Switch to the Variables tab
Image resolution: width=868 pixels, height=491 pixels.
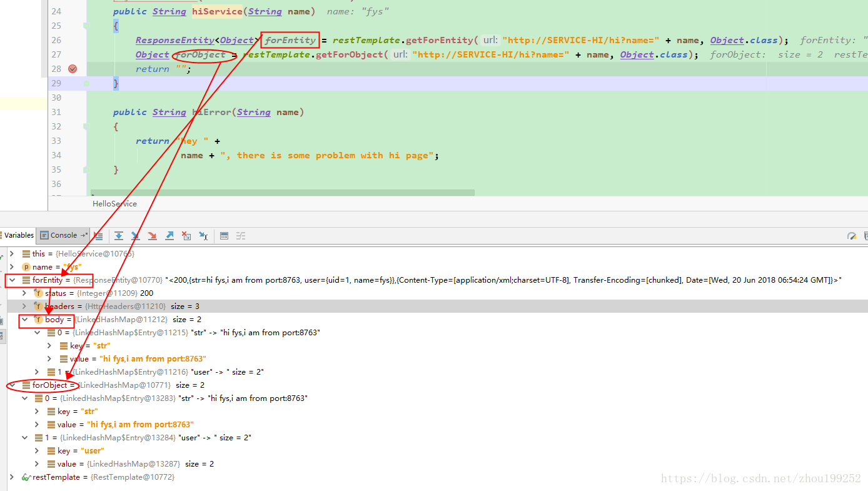coord(19,236)
